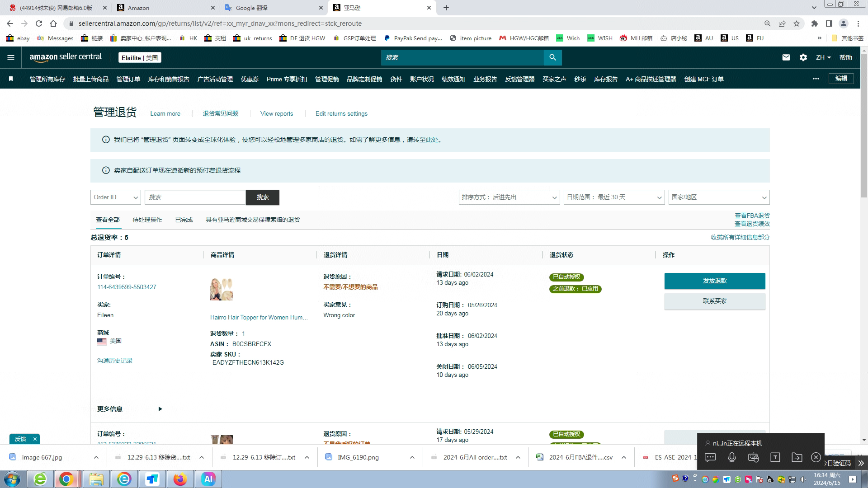The image size is (868, 488).
Task: Open the Order ID search type dropdown
Action: 116,197
